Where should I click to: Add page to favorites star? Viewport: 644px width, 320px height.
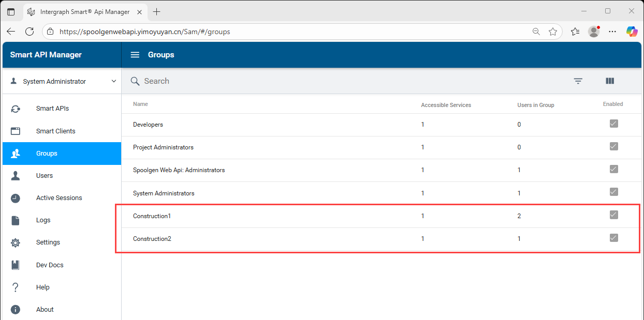pyautogui.click(x=553, y=32)
